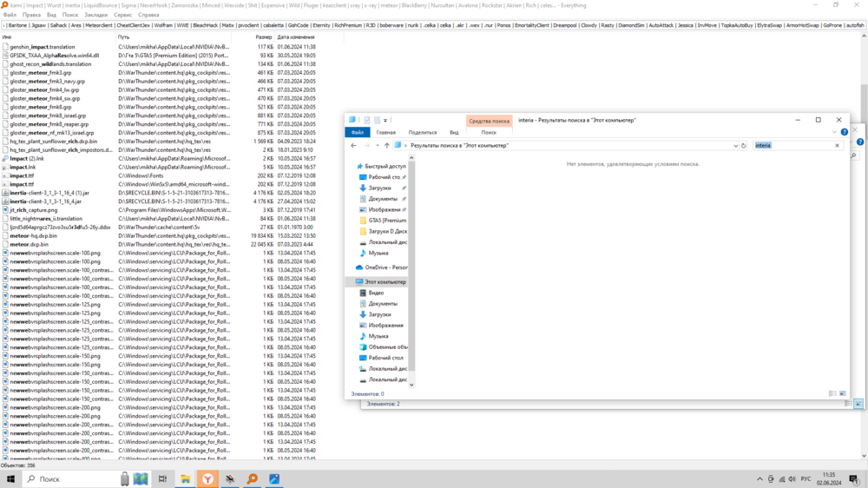The image size is (868, 488).
Task: Expand the Explorer ribbon with chevron
Action: 834,132
